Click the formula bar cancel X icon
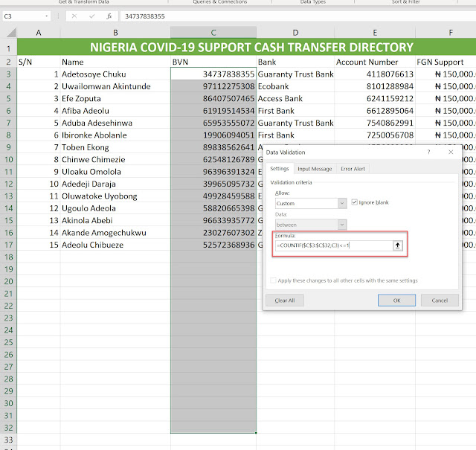Screen dimensions: 476x450 pyautogui.click(x=74, y=16)
